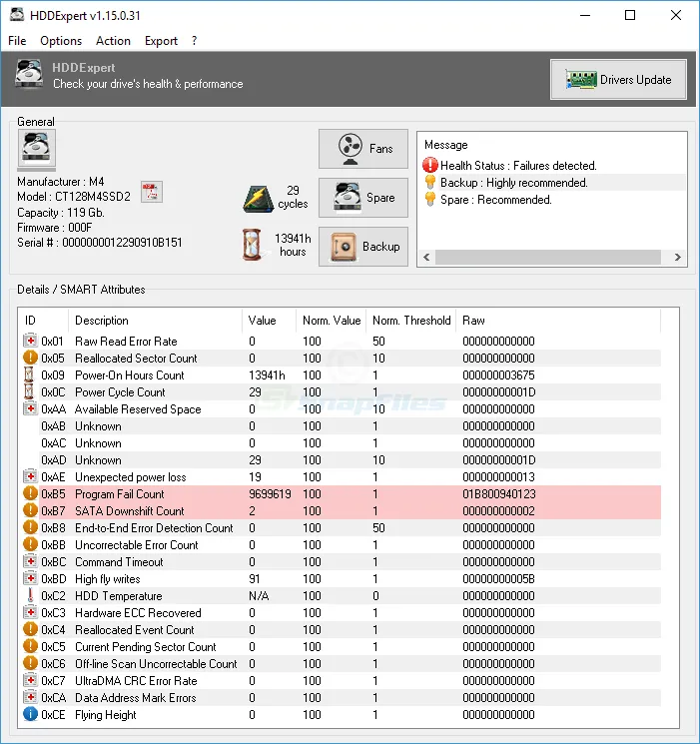700x744 pixels.
Task: Click the 'N/A' HDD Temperature value
Action: (259, 596)
